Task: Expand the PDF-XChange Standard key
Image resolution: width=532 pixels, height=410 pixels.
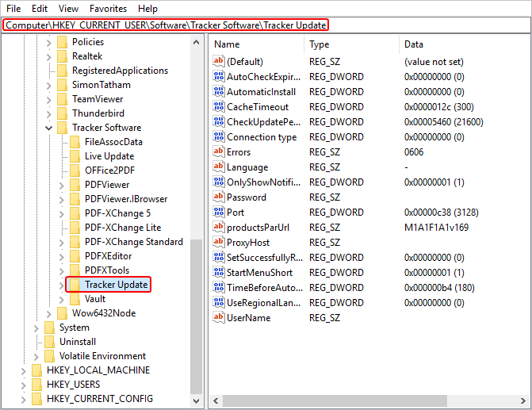Action: (x=61, y=243)
